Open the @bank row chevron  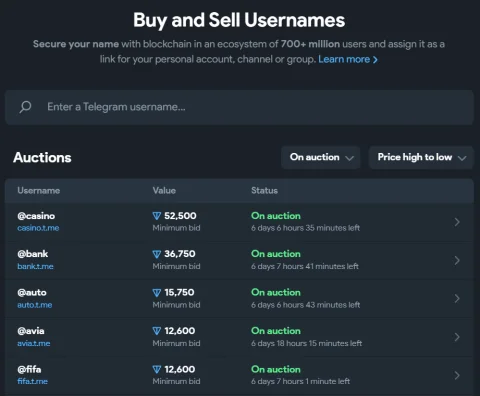457,260
